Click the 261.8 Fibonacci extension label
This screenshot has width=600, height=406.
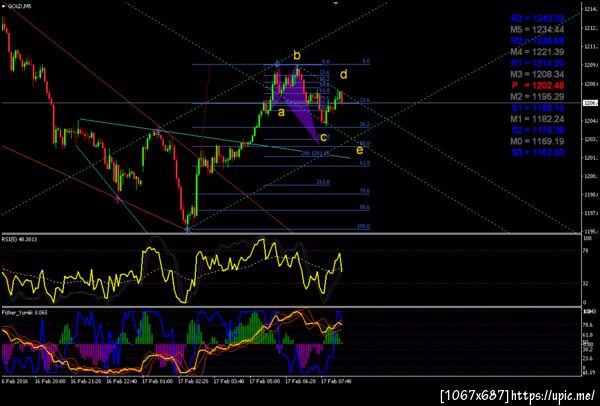[x=323, y=183]
